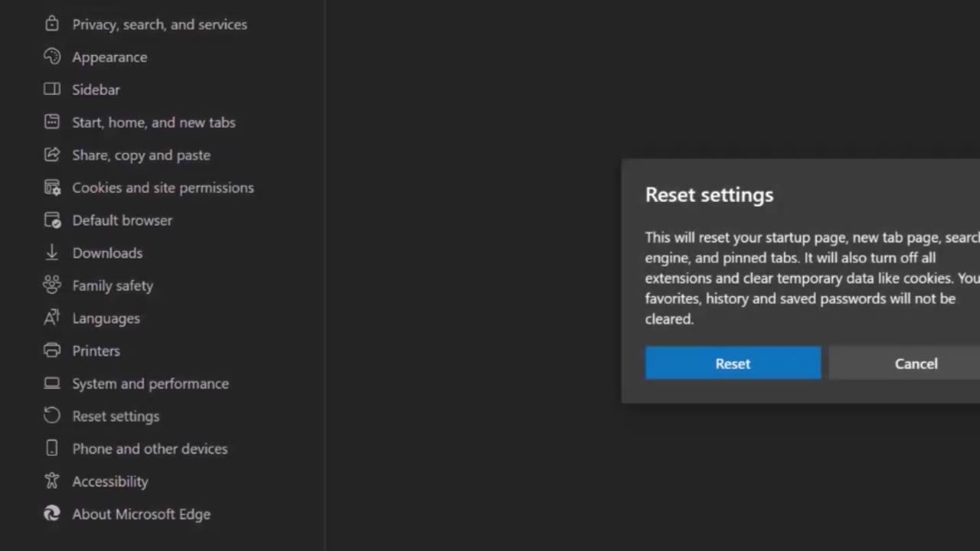Open the Default browser settings page
This screenshot has height=551, width=980.
[x=122, y=220]
